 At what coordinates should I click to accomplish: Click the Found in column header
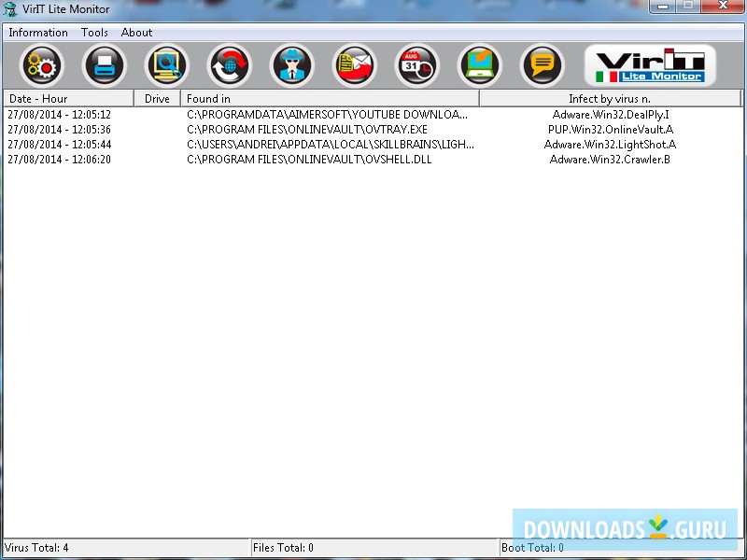[x=330, y=99]
